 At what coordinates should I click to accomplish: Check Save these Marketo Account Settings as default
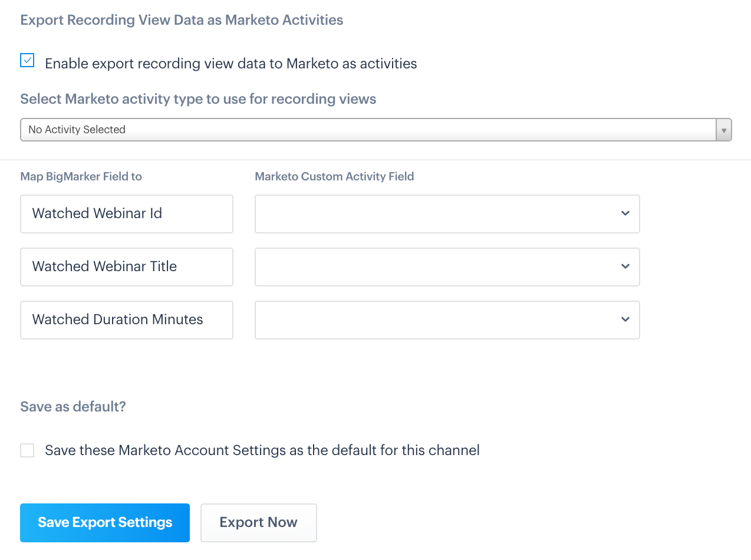27,450
